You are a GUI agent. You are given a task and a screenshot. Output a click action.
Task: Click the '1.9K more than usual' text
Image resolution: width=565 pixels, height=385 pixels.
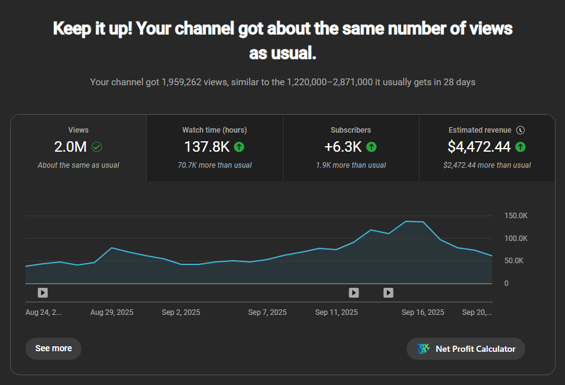click(351, 165)
